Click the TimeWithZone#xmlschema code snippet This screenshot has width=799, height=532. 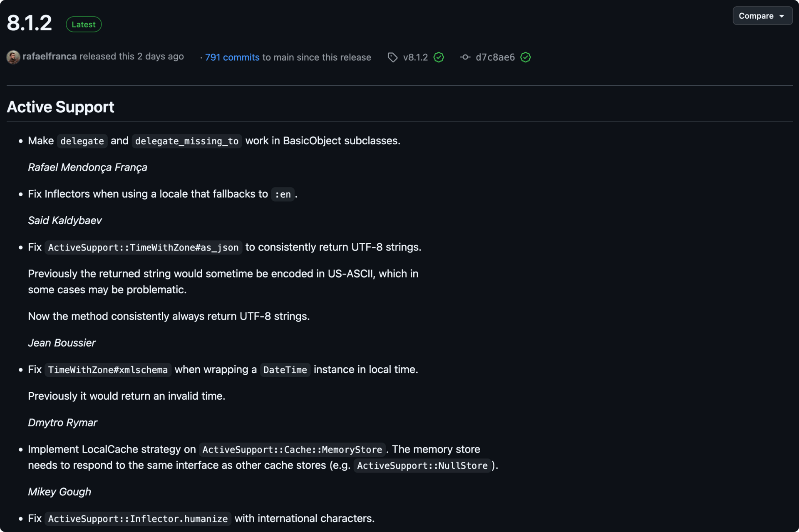pyautogui.click(x=108, y=370)
